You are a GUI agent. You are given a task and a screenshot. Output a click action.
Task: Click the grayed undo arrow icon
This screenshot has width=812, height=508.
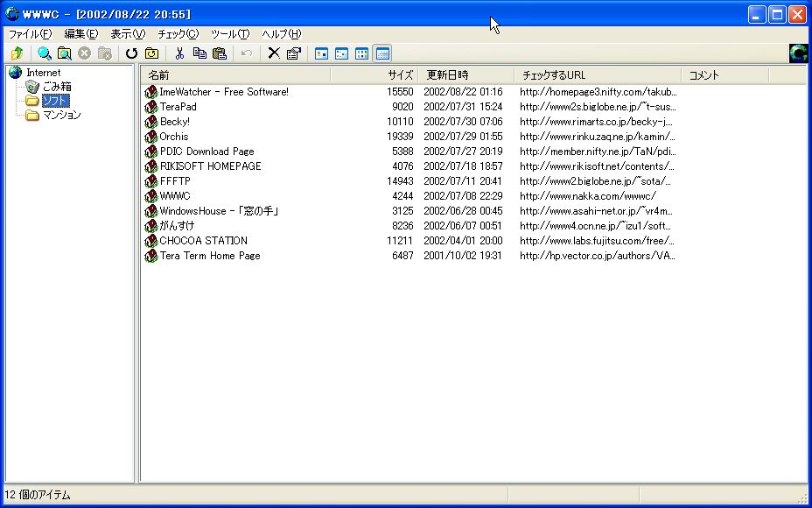pyautogui.click(x=247, y=53)
